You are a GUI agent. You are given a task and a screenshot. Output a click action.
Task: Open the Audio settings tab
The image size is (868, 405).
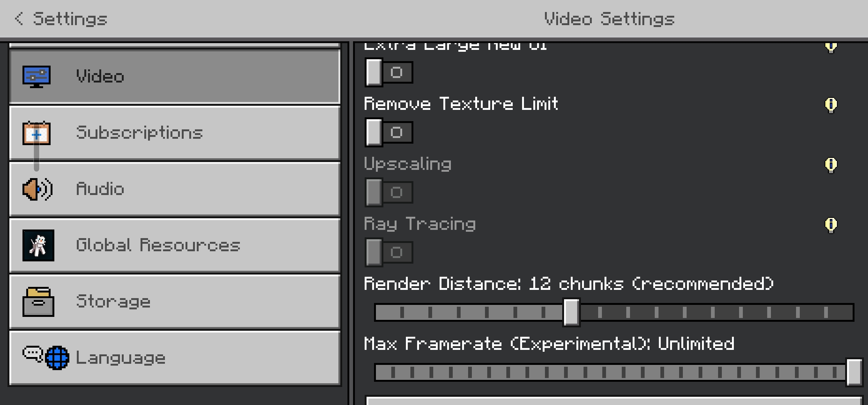click(175, 189)
